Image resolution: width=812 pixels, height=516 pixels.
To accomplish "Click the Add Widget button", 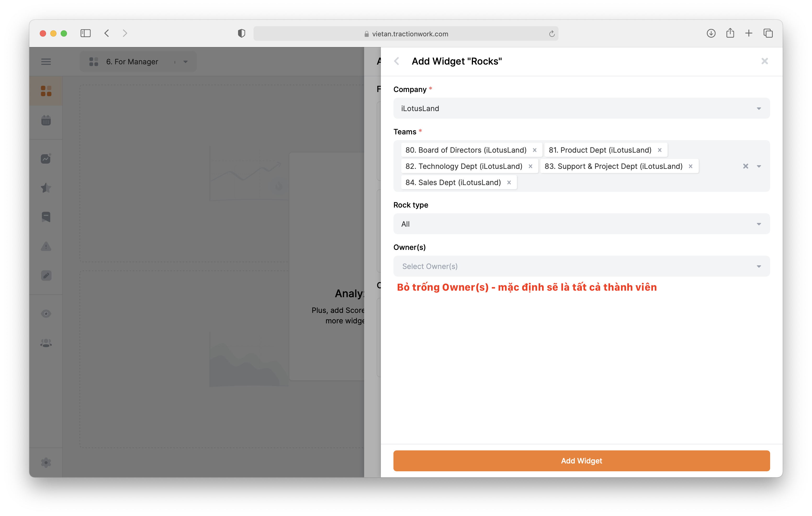I will tap(581, 461).
